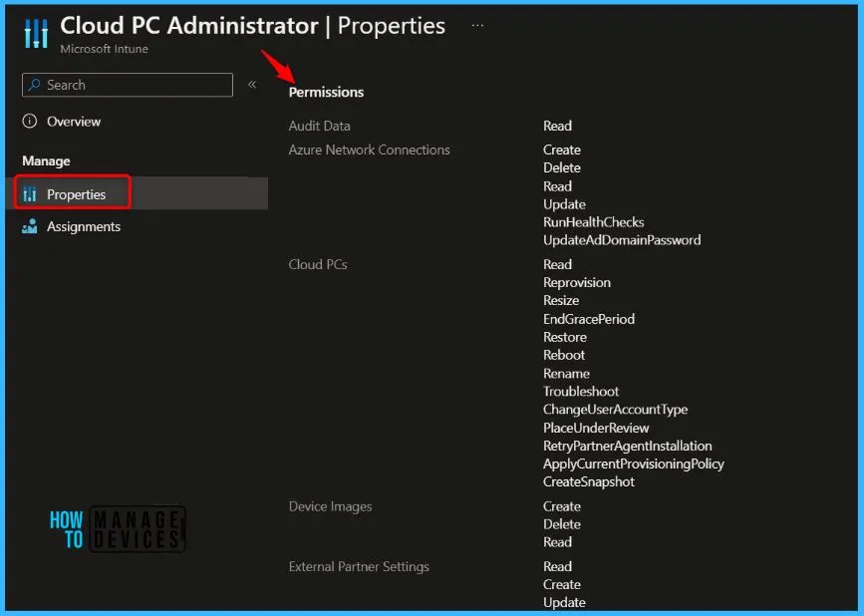Collapse the sidebar with double chevron

[252, 85]
